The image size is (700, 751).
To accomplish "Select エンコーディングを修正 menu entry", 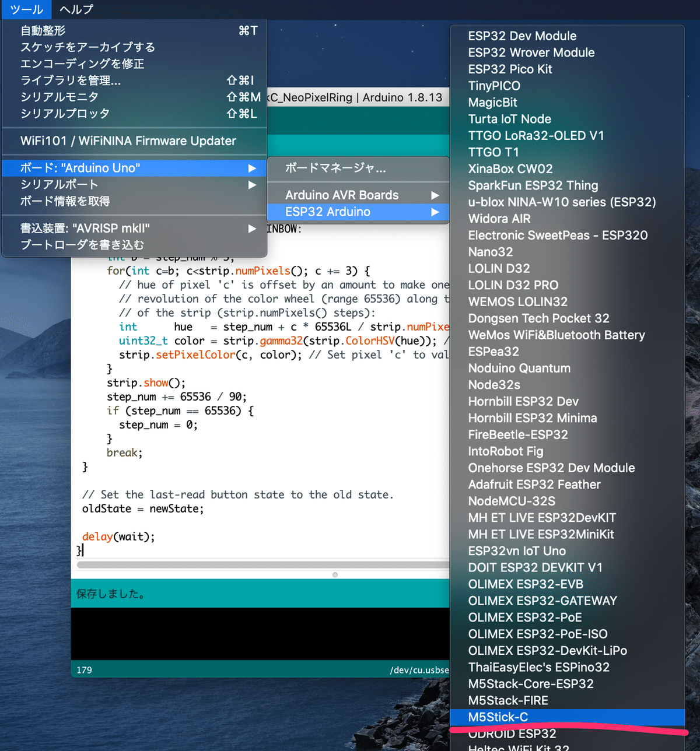I will coord(134,64).
